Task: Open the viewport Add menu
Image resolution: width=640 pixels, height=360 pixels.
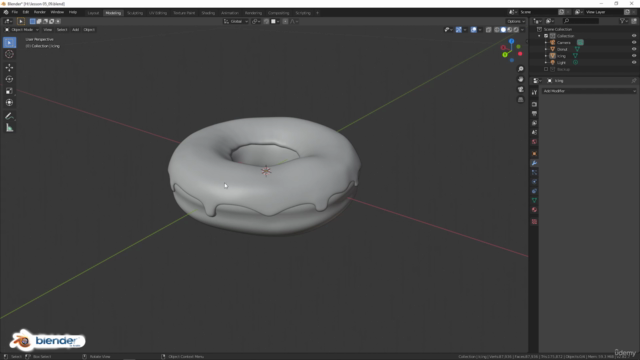Action: click(x=76, y=30)
